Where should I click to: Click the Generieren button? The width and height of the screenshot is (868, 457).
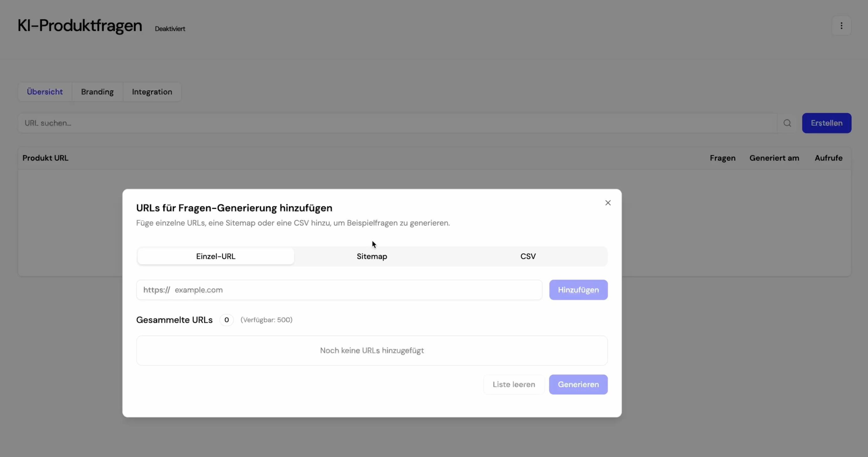point(578,385)
